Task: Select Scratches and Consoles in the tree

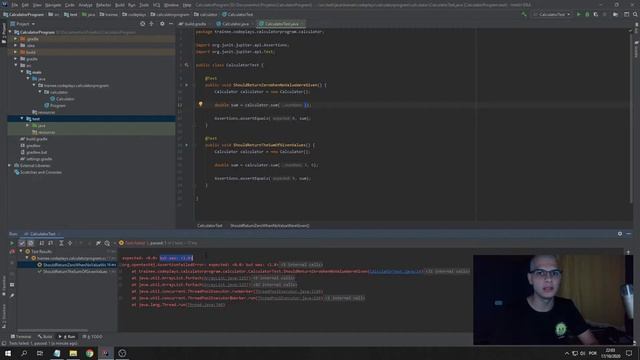Action: point(38,172)
